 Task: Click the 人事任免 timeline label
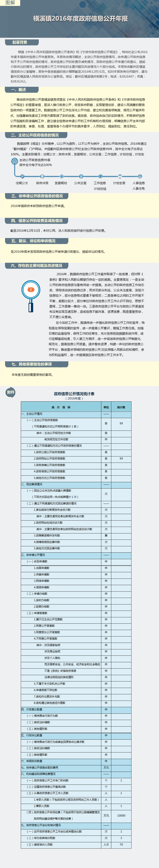(x=138, y=189)
